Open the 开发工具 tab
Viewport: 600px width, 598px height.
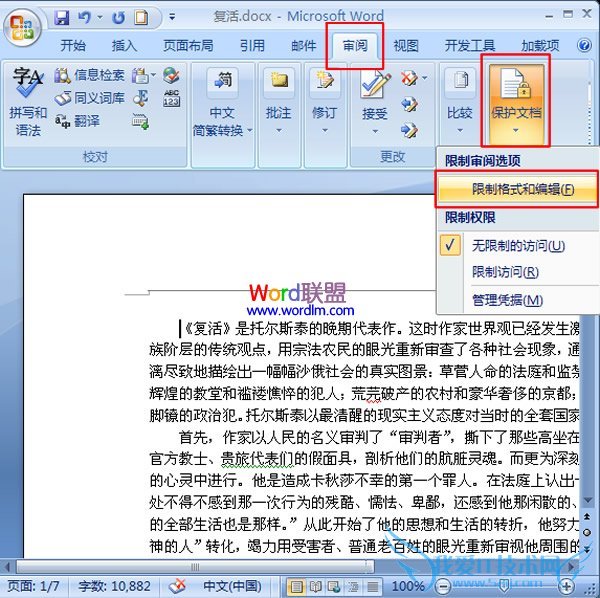(x=470, y=46)
